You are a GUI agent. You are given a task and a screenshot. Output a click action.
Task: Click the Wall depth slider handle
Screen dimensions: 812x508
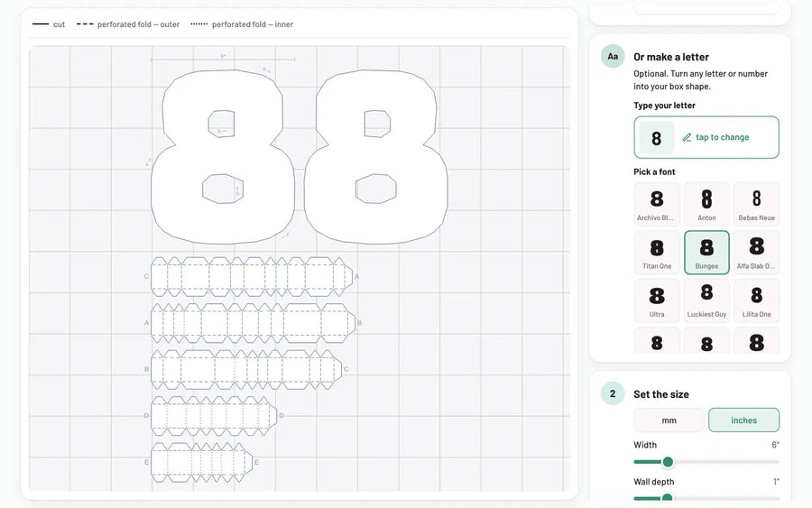667,498
